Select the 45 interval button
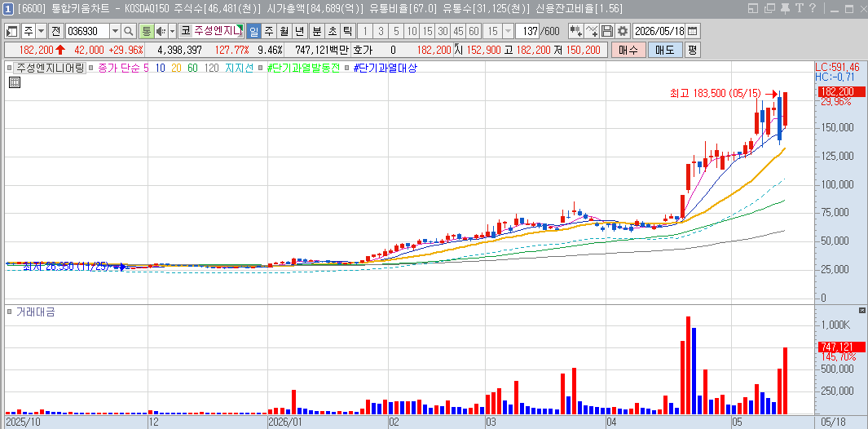This screenshot has height=429, width=868. coord(458,30)
